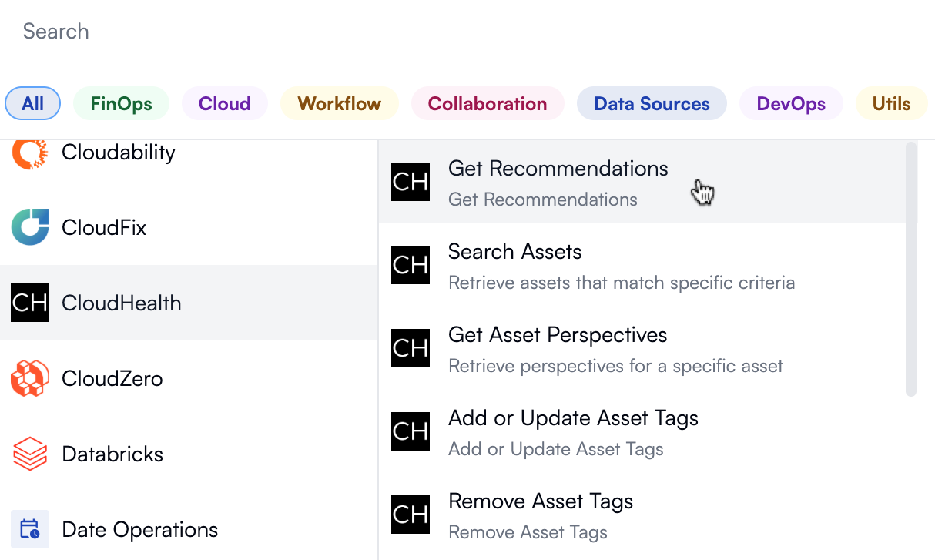Click the actions list vertical scrollbar
Screen dimensions: 935x560
click(911, 270)
